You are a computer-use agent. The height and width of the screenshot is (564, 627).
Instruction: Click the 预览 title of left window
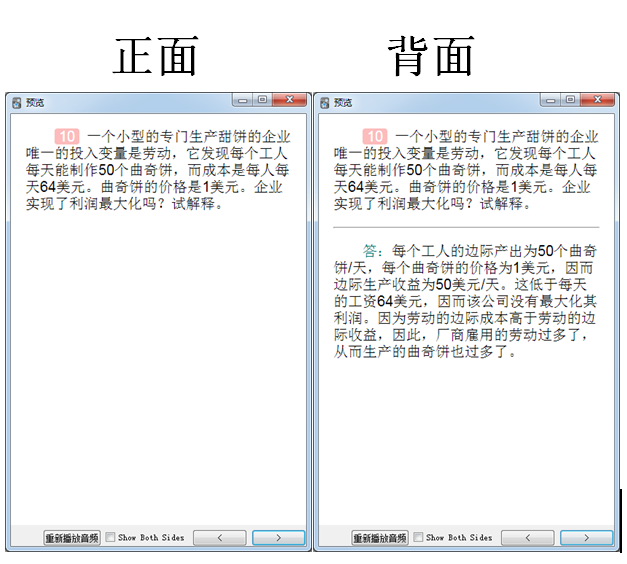(35, 103)
